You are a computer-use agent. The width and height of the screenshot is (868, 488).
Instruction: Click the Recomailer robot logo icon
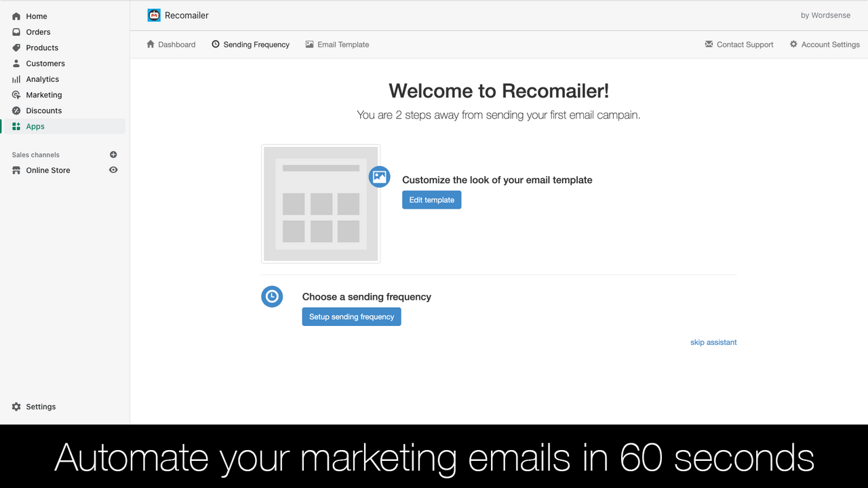click(154, 15)
